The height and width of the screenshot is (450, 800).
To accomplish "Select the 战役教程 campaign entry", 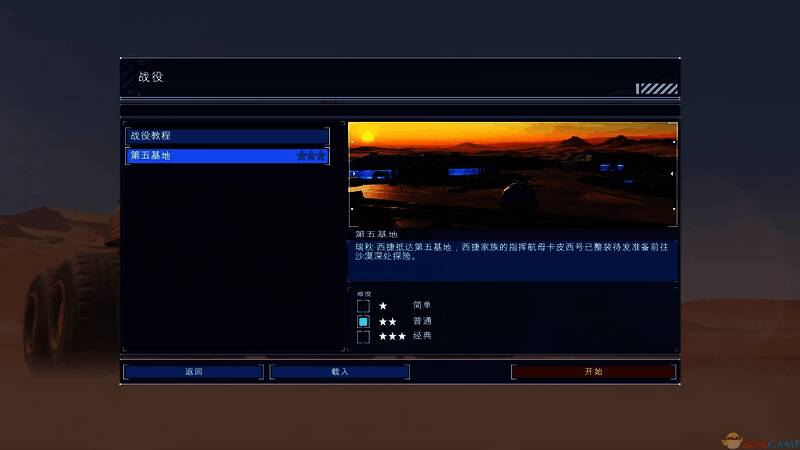I will tap(226, 136).
